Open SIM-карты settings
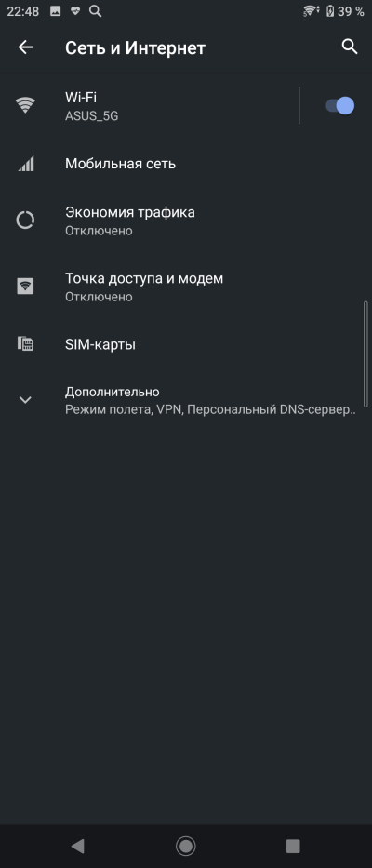 tap(186, 344)
